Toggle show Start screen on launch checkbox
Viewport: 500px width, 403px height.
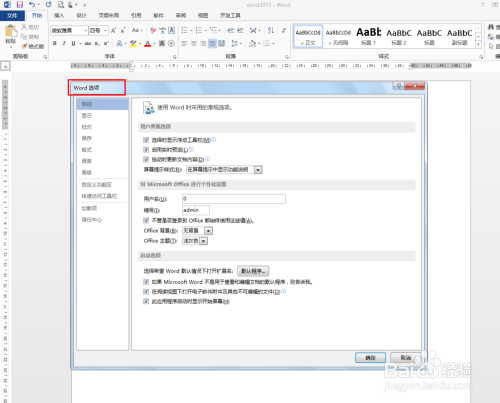coord(146,301)
